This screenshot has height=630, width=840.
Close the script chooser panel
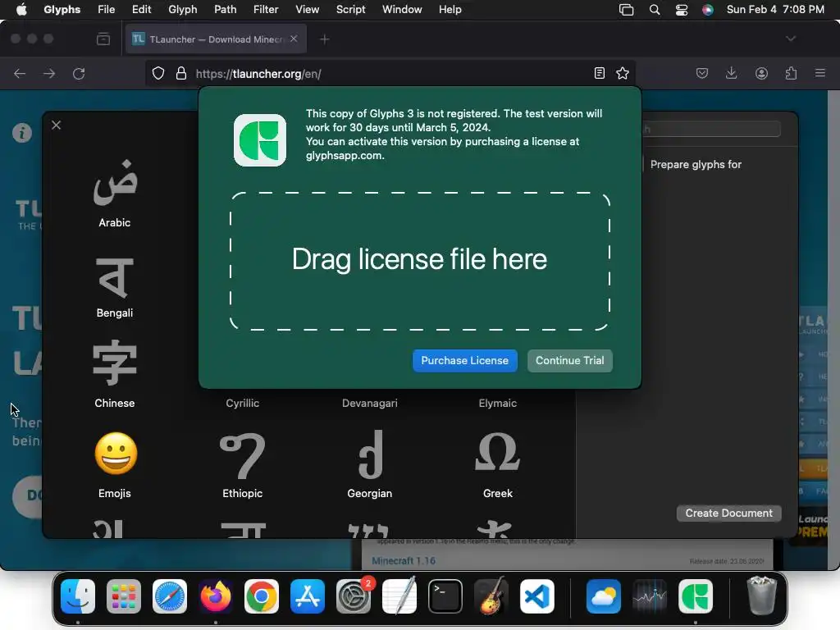point(57,125)
